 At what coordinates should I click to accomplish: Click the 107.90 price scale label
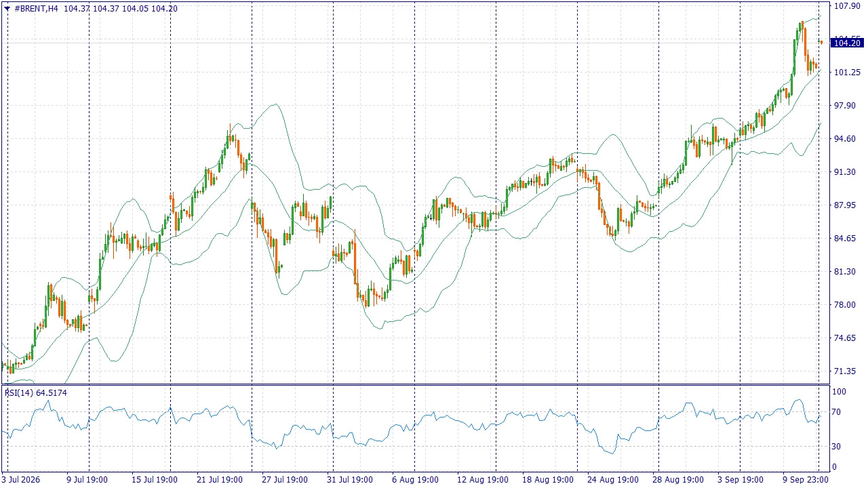[x=847, y=6]
